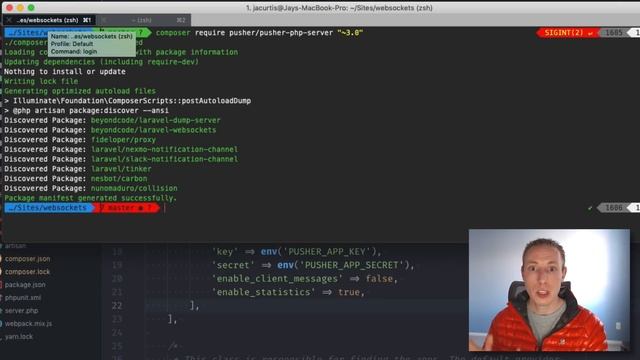
Task: Switch to the ..es/websockets (zsh) tab
Action: point(49,20)
